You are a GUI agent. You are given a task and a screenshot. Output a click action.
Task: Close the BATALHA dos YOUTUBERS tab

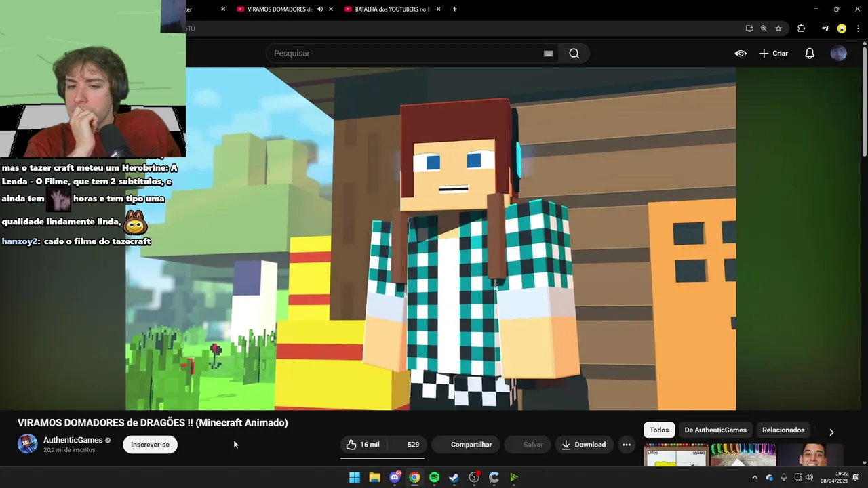(x=438, y=9)
